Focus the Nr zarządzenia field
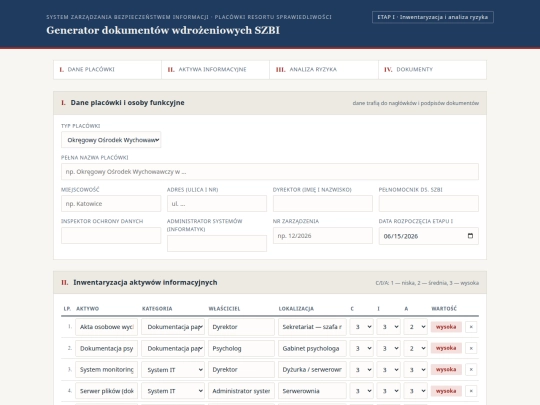The height and width of the screenshot is (405, 540). coord(323,236)
